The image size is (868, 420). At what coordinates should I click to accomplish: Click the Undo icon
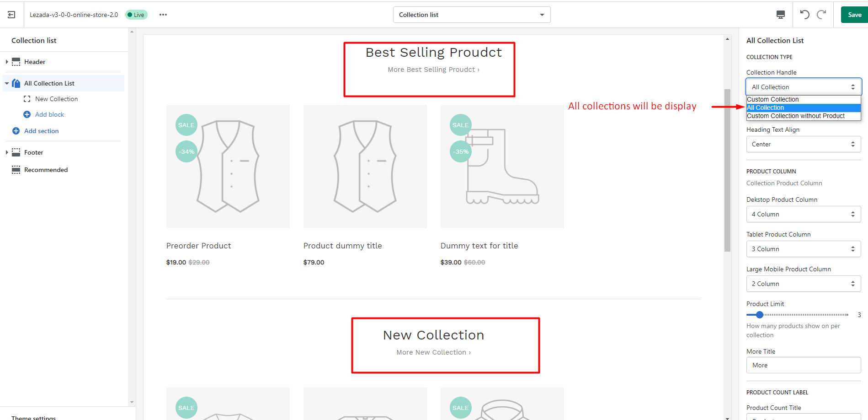point(804,14)
